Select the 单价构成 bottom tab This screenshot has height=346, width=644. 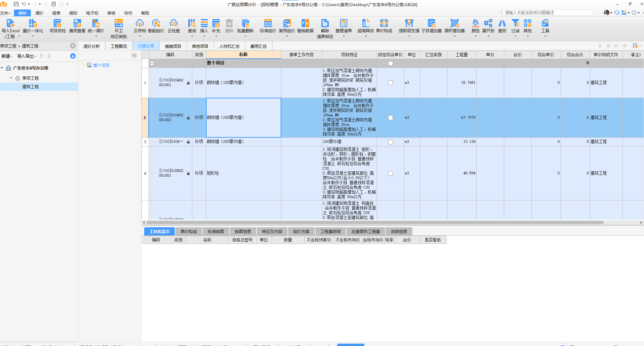pos(189,232)
